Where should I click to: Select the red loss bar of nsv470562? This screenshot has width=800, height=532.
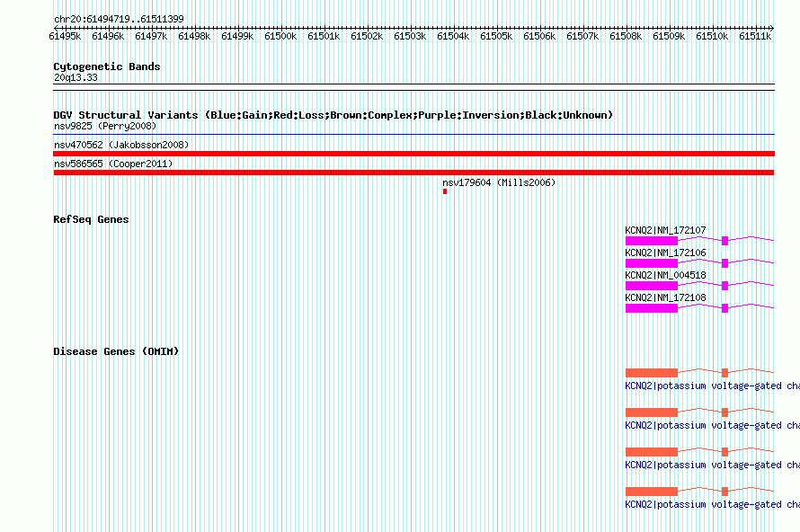[413, 154]
